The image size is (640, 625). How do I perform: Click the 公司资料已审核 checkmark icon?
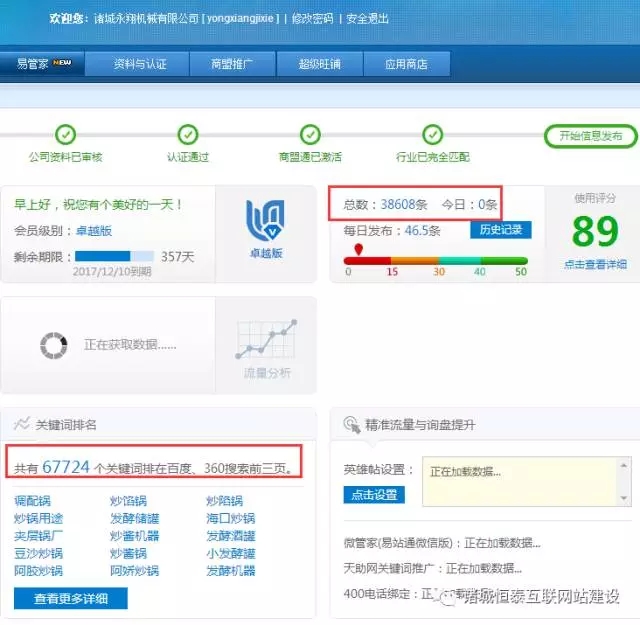pyautogui.click(x=65, y=135)
